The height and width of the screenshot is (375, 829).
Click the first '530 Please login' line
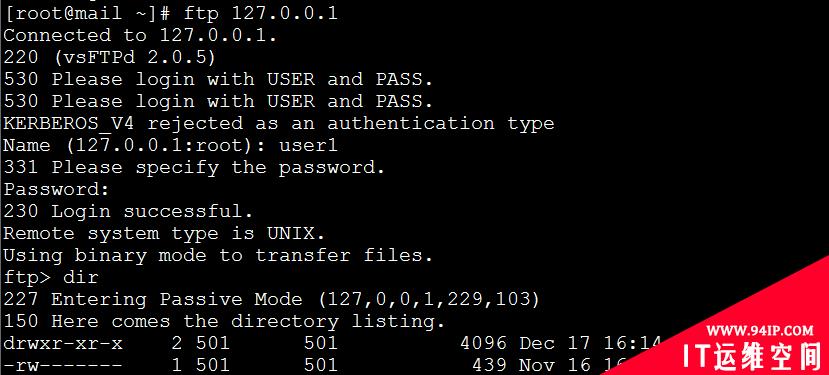pyautogui.click(x=218, y=79)
